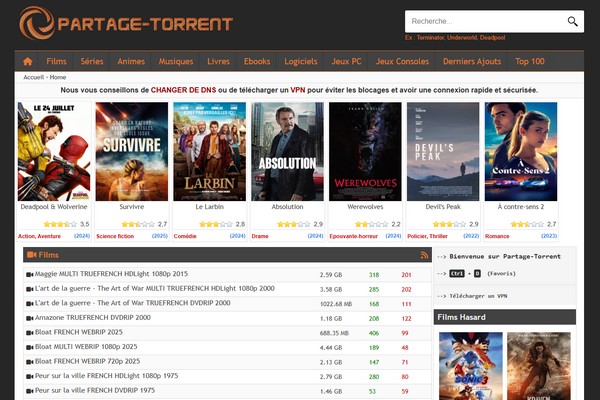
Task: Open the Kraven poster in Films Hasard
Action: [x=539, y=366]
